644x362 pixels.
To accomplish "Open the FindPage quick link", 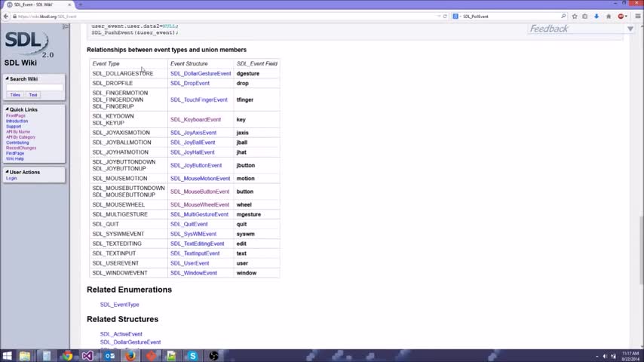I will click(15, 153).
